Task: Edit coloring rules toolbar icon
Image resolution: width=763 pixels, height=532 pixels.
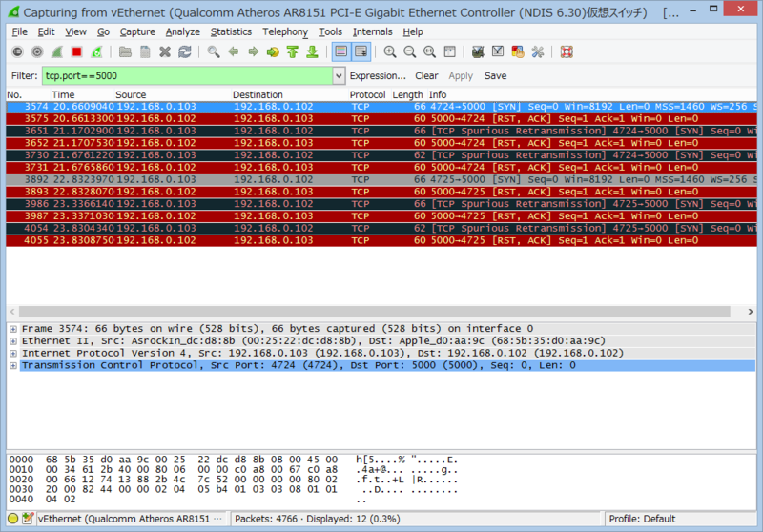Action: pyautogui.click(x=518, y=51)
